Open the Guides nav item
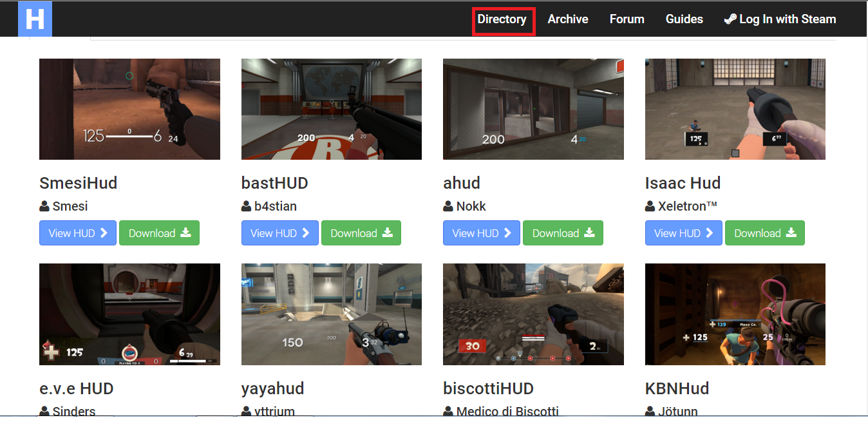 click(x=684, y=19)
